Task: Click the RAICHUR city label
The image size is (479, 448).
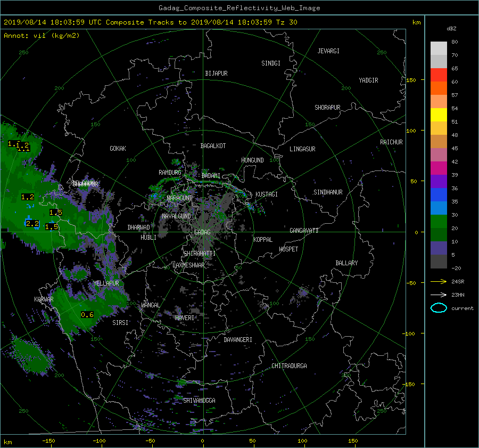Action: pos(391,142)
